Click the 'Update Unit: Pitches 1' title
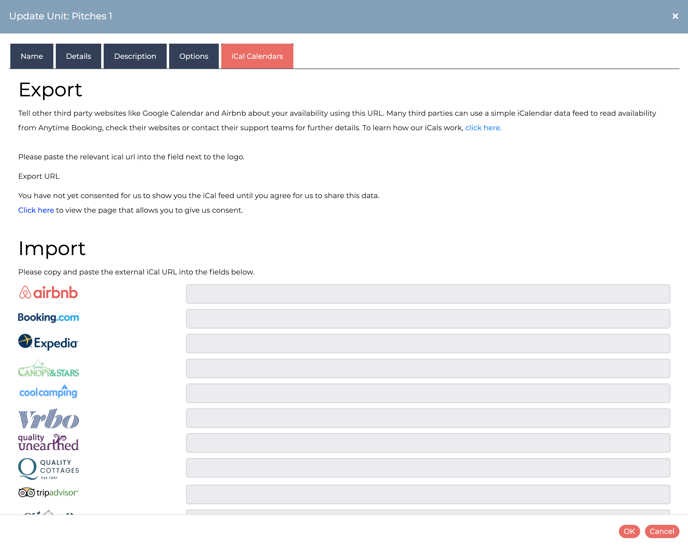This screenshot has height=546, width=688. pyautogui.click(x=61, y=16)
